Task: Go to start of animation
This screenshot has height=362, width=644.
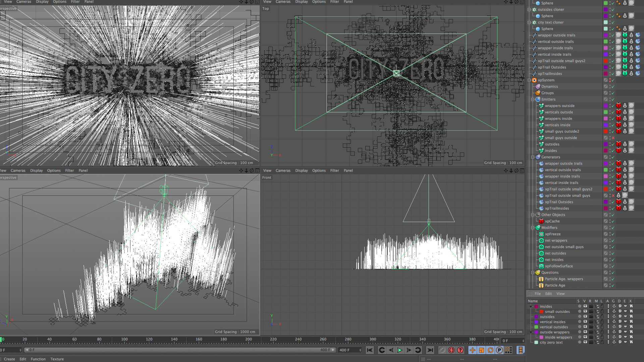Action: pyautogui.click(x=370, y=350)
